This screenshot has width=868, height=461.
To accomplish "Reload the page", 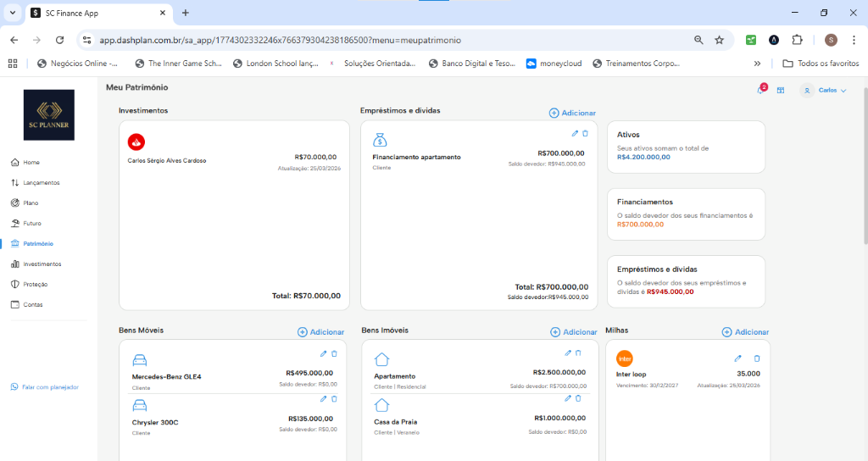I will click(60, 40).
